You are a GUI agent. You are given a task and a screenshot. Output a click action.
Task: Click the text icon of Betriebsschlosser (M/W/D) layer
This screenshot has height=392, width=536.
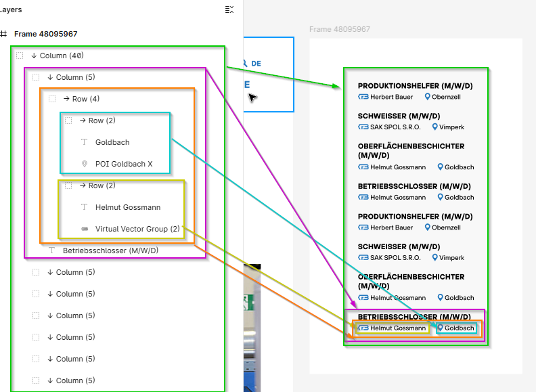[x=51, y=251]
